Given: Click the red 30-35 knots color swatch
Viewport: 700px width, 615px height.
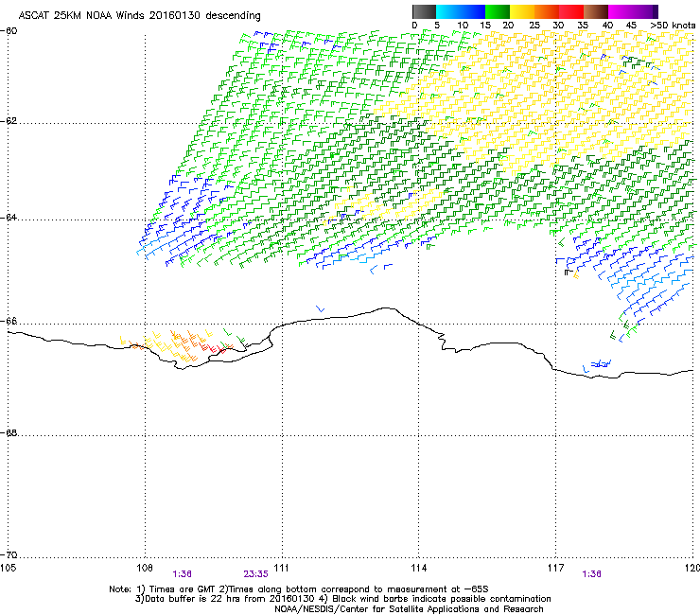Looking at the screenshot, I should click(571, 11).
